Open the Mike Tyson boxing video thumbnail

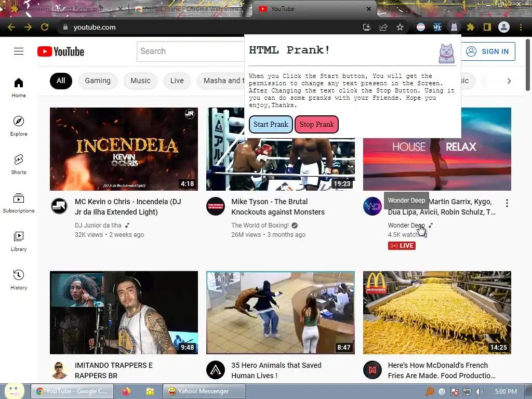(280, 164)
